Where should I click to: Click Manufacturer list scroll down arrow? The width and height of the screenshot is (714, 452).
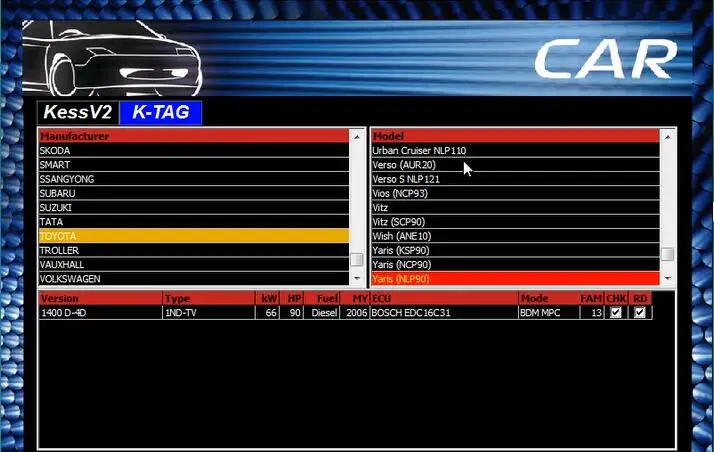pos(357,278)
